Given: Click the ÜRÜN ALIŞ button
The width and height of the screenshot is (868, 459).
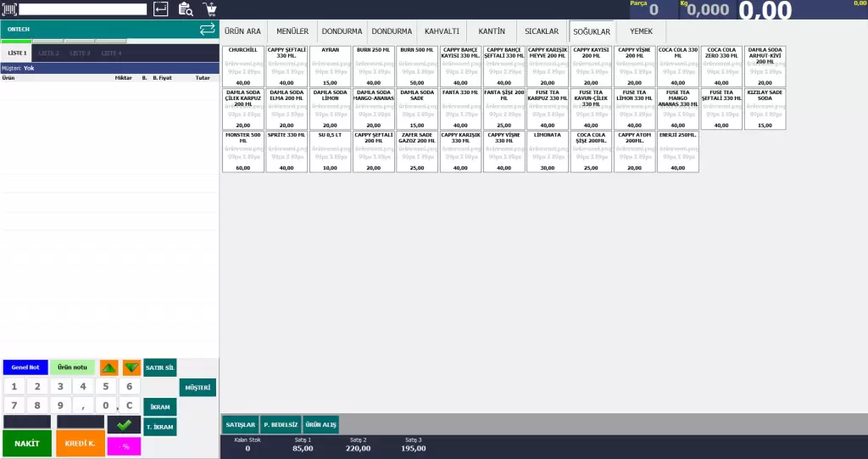Looking at the screenshot, I should [321, 424].
